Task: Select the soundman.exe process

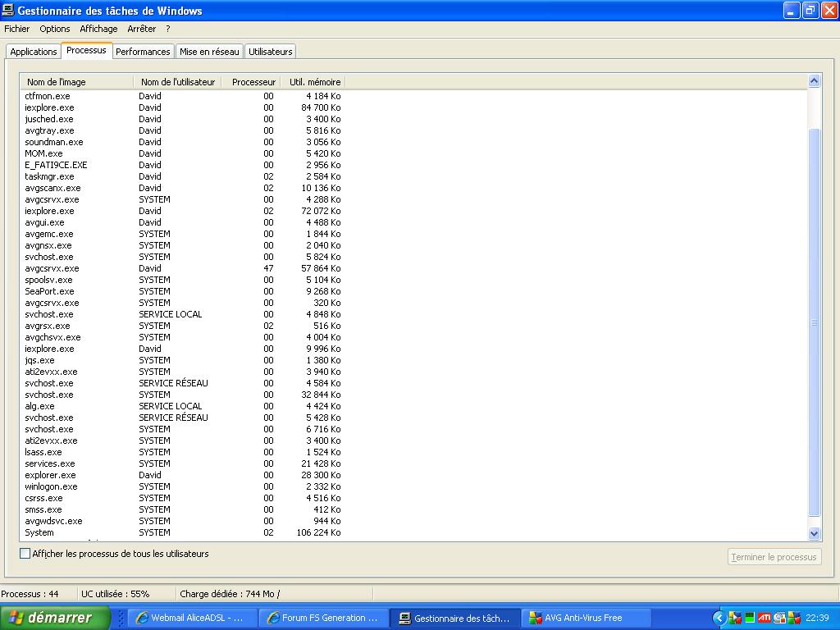Action: pos(183,142)
